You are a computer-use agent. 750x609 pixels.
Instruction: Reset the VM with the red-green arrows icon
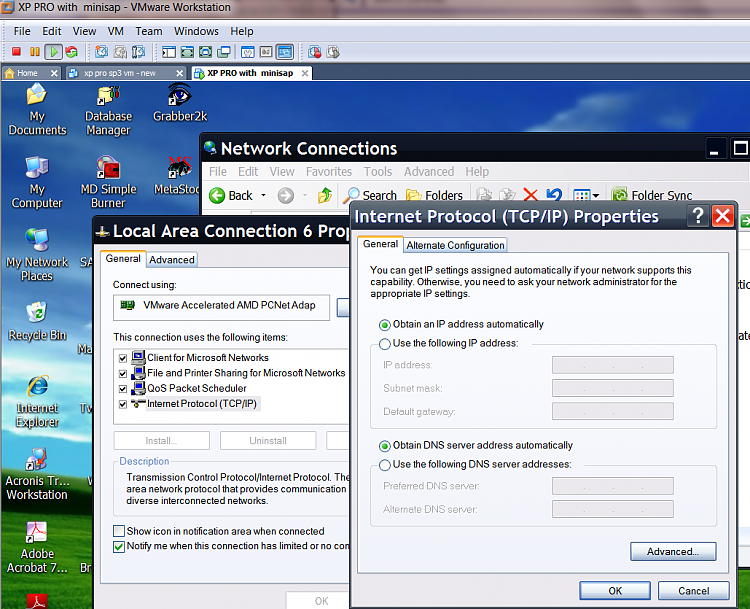tap(72, 52)
